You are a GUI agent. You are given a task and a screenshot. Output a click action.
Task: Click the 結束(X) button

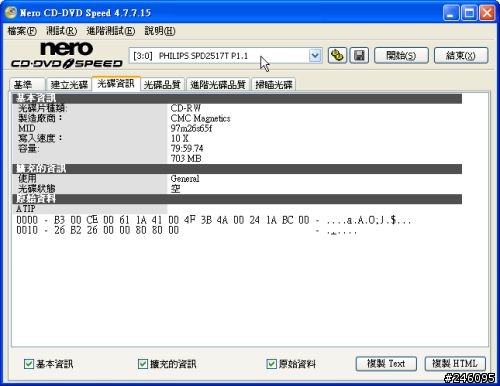pos(461,55)
